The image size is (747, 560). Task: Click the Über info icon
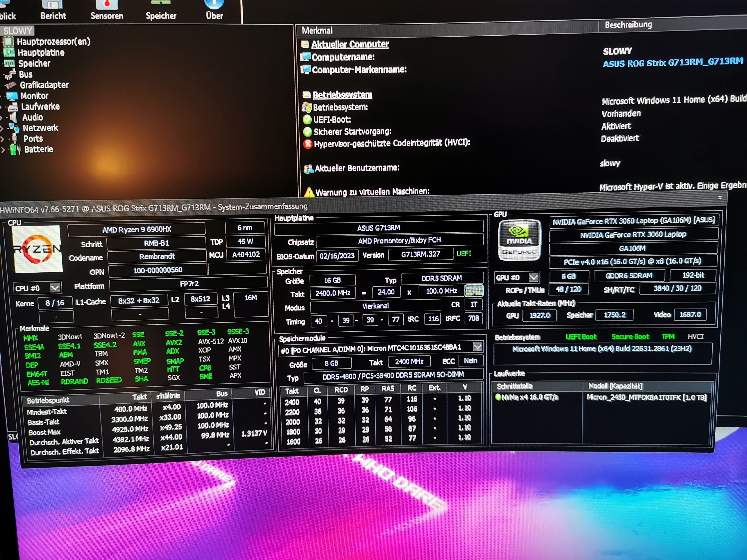pos(214,4)
